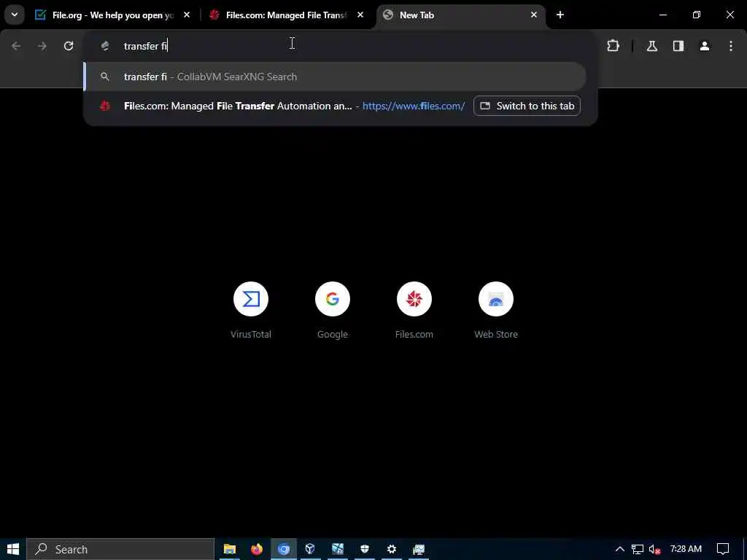Viewport: 747px width, 560px height.
Task: Open the Windows Start menu
Action: coord(13,549)
